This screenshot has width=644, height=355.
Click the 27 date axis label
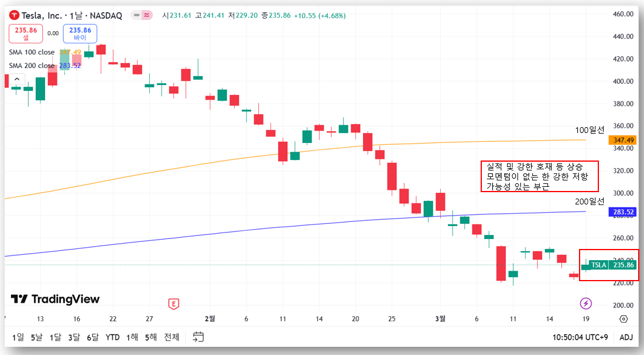point(149,319)
